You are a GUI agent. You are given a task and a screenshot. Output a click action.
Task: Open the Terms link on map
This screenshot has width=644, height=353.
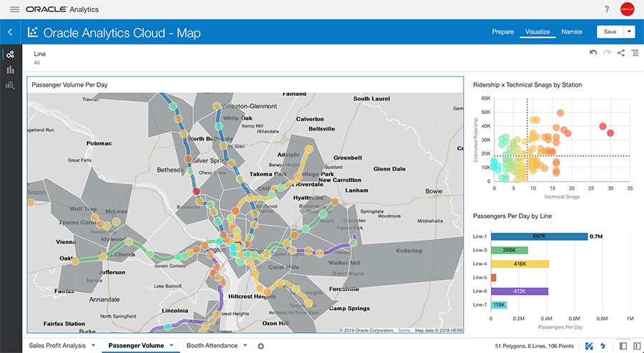click(x=404, y=330)
